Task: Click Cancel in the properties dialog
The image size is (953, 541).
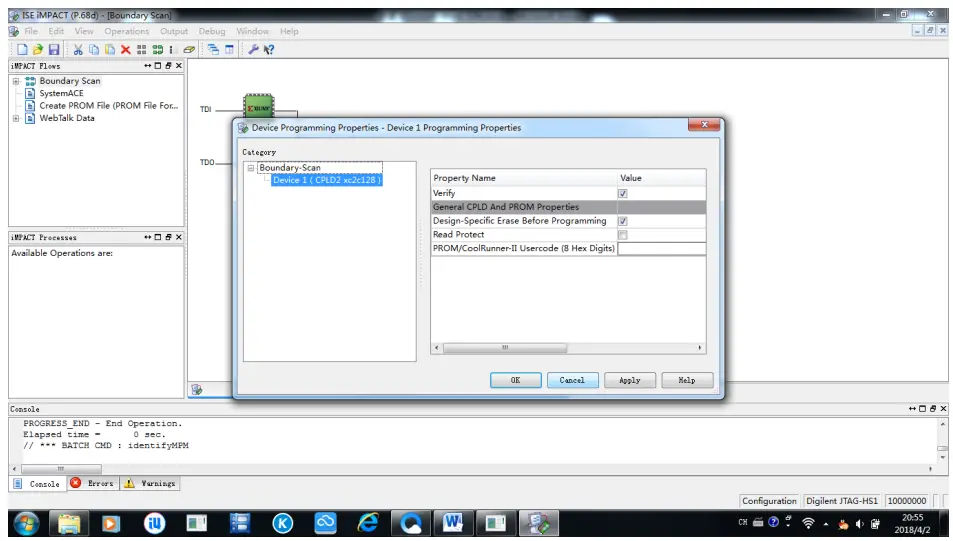Action: pos(573,381)
